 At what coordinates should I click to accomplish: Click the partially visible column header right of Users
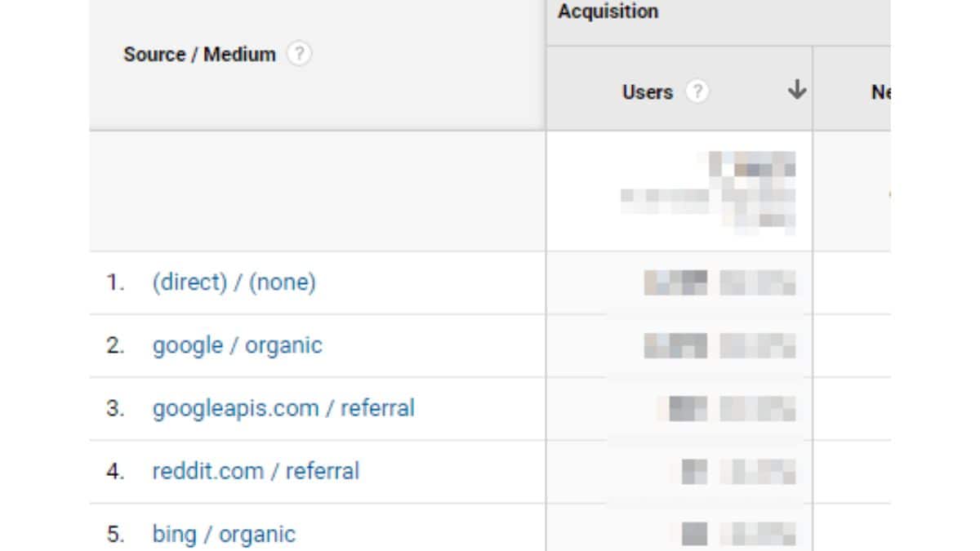880,92
